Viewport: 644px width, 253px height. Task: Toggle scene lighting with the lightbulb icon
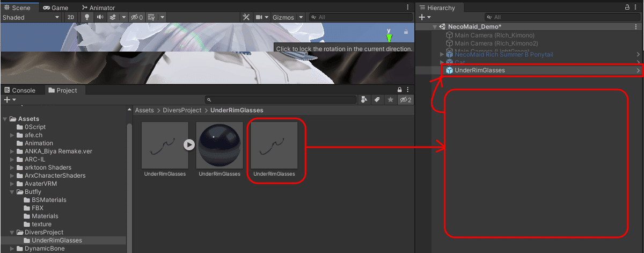pyautogui.click(x=87, y=17)
